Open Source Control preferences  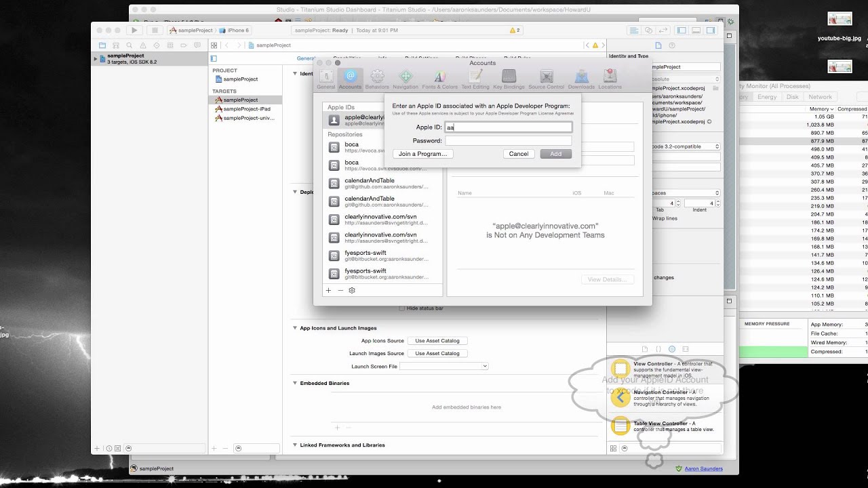click(x=546, y=79)
